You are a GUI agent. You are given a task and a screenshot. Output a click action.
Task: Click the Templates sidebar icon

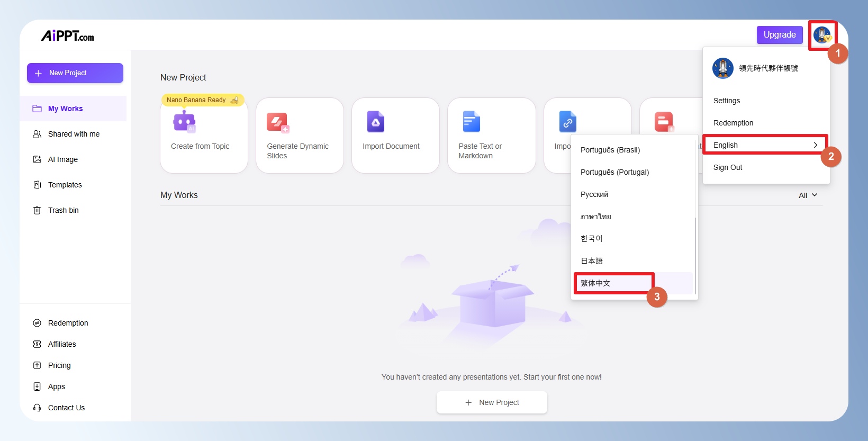(x=37, y=185)
